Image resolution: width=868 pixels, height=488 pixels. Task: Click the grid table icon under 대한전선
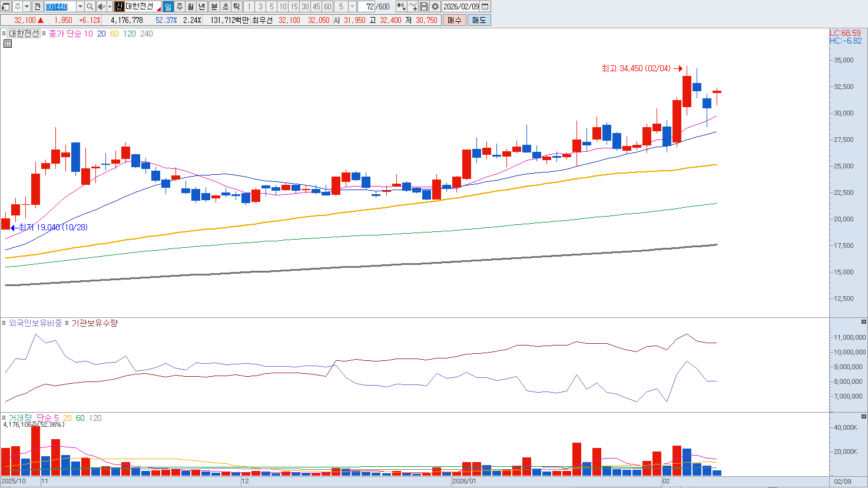[8, 44]
